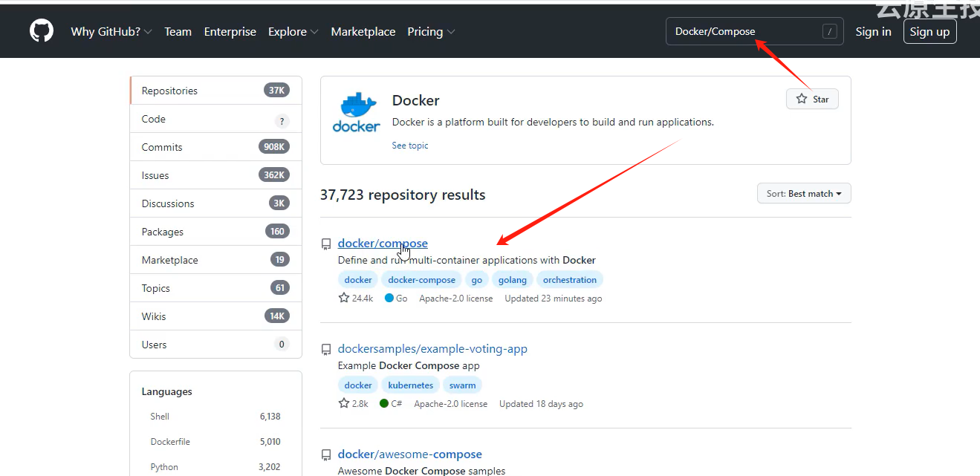This screenshot has width=980, height=476.
Task: Expand the Explore navigation dropdown
Action: click(293, 31)
